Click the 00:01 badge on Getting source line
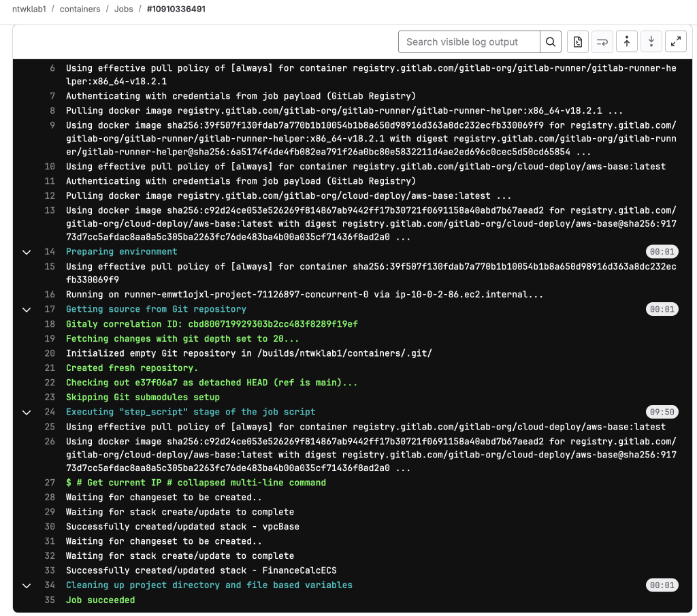The image size is (697, 616). (662, 309)
